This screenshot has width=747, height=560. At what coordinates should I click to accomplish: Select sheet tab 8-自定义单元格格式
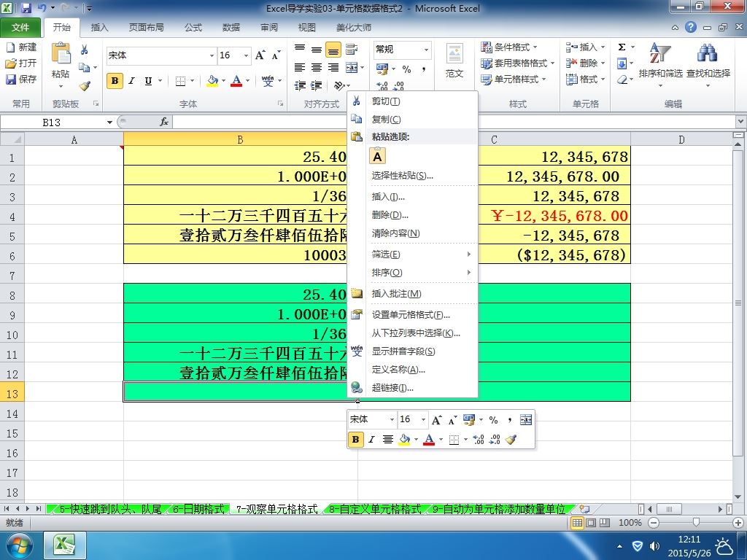coord(375,509)
